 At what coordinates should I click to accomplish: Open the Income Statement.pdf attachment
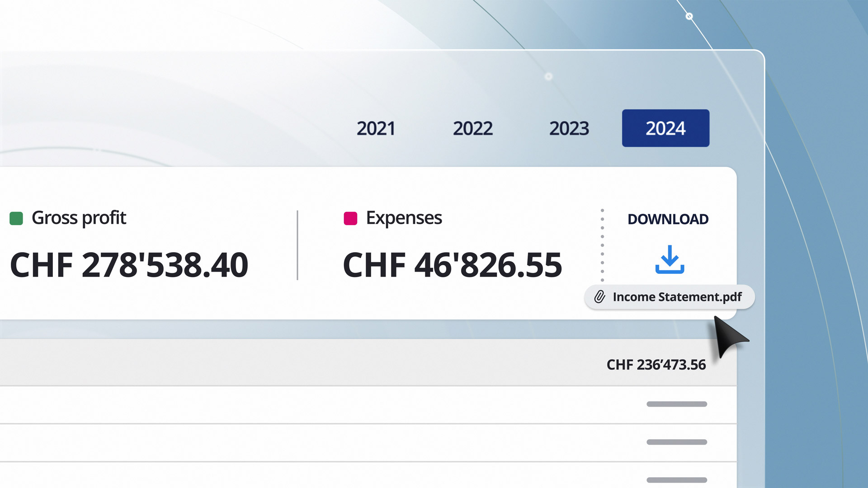click(x=677, y=297)
